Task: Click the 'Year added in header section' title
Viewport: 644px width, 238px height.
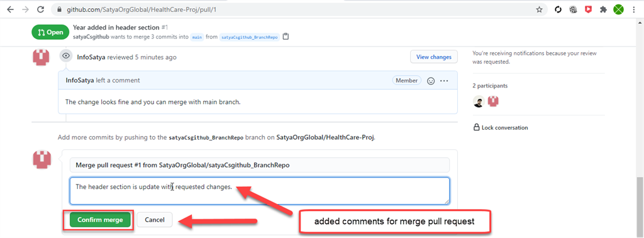Action: (x=116, y=27)
